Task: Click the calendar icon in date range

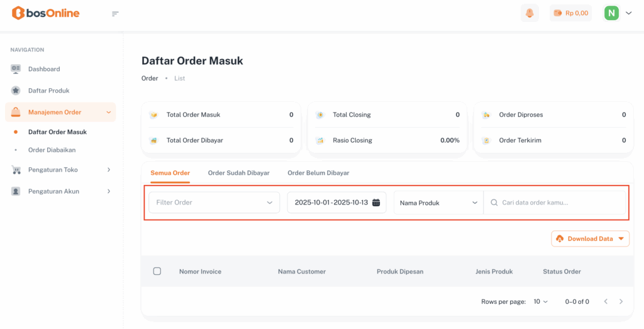Action: click(376, 203)
